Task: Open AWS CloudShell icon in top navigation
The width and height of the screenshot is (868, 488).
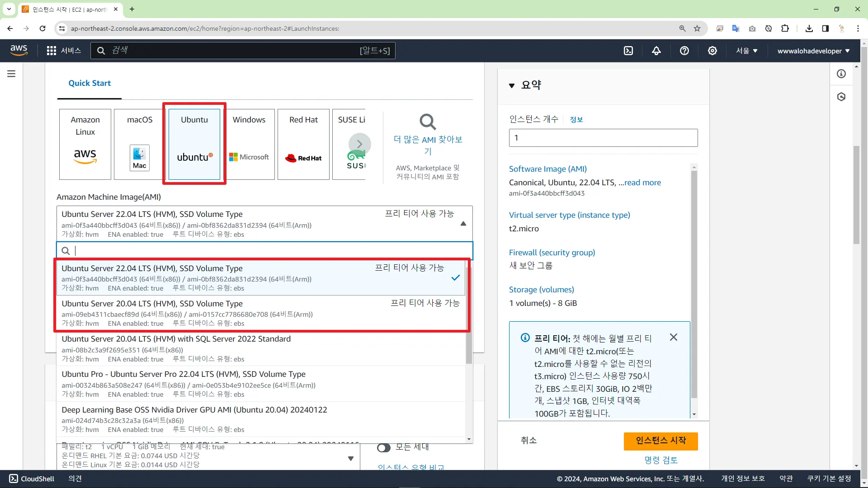Action: (x=628, y=51)
